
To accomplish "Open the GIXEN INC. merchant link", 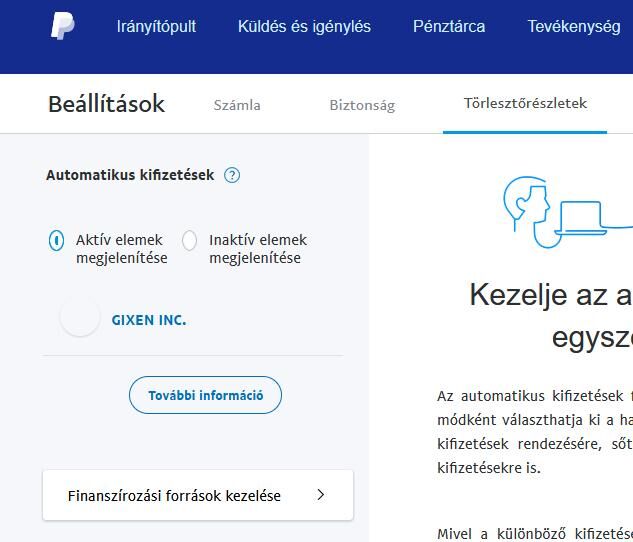I will click(149, 320).
